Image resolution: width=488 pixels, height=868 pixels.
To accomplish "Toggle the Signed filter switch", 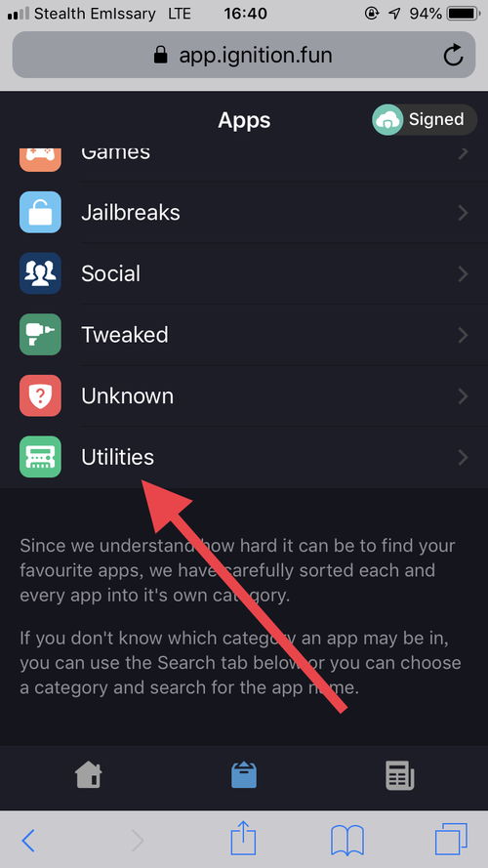I will [x=424, y=119].
